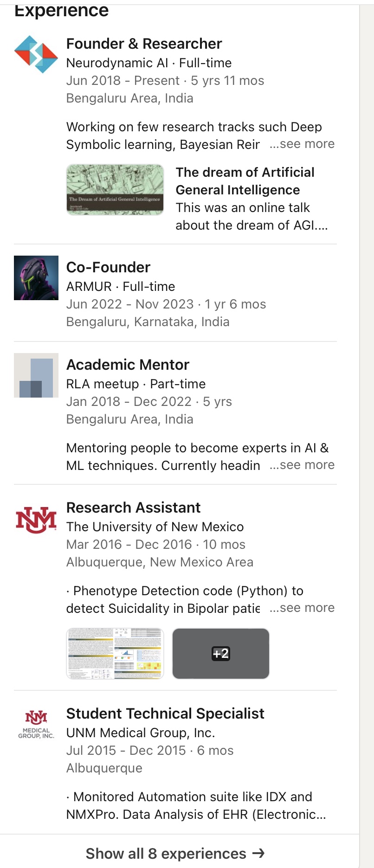374x868 pixels.
Task: Open the University of New Mexico logo
Action: pos(36,520)
